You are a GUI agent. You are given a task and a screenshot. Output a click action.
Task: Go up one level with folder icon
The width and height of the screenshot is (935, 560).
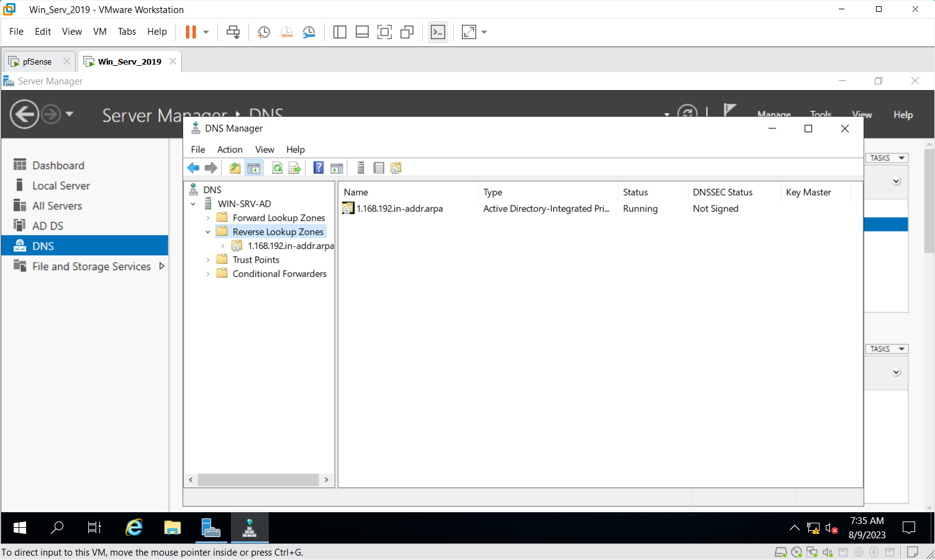point(235,168)
